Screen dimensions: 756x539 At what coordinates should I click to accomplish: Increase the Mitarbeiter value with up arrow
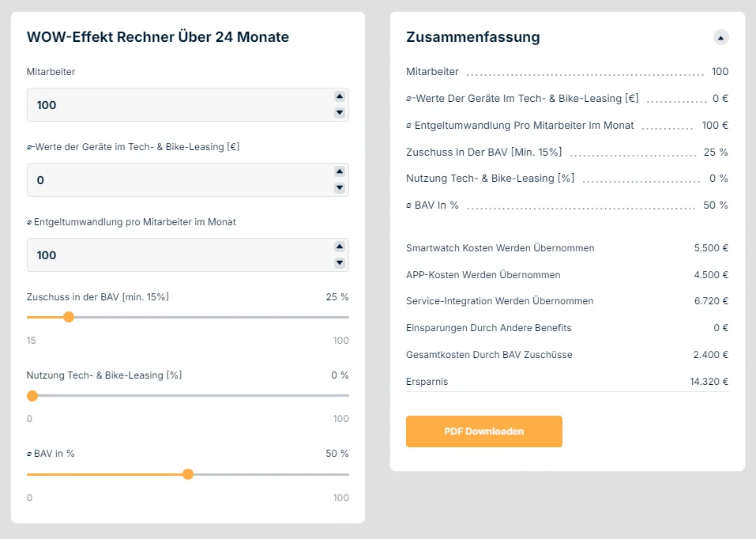point(340,96)
